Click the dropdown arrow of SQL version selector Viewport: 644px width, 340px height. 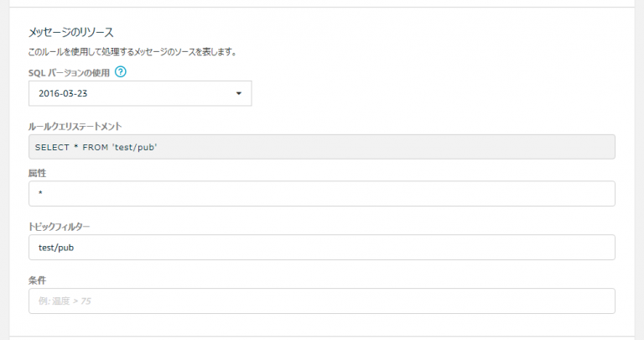(239, 93)
